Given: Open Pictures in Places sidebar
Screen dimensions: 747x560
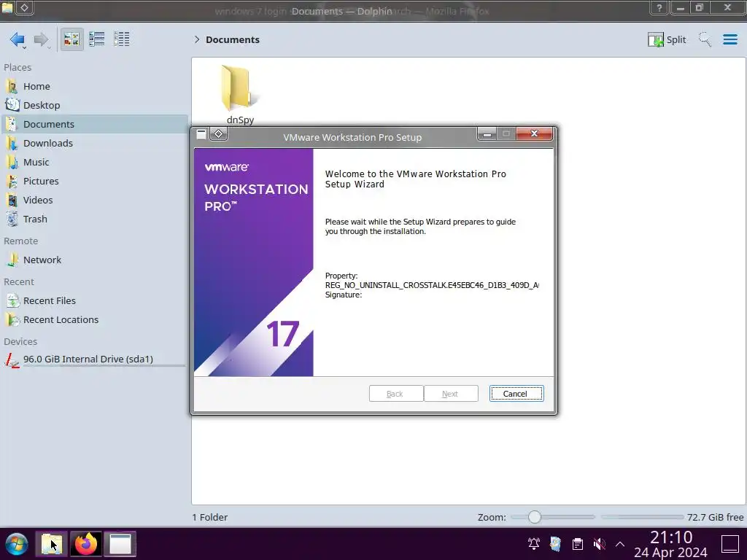Looking at the screenshot, I should coord(94,182).
